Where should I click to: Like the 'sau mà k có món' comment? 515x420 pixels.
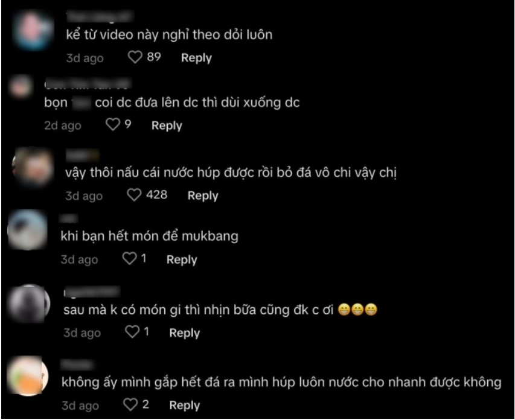click(132, 332)
